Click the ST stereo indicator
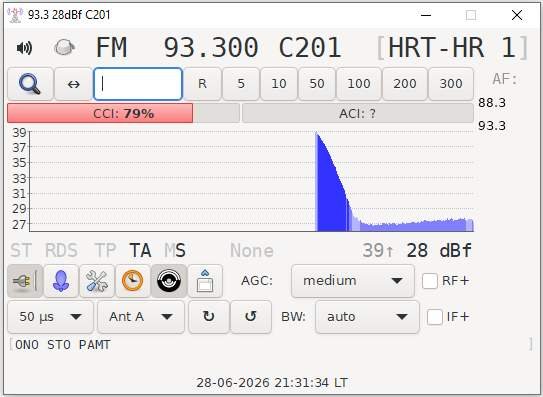The width and height of the screenshot is (543, 397). point(21,250)
